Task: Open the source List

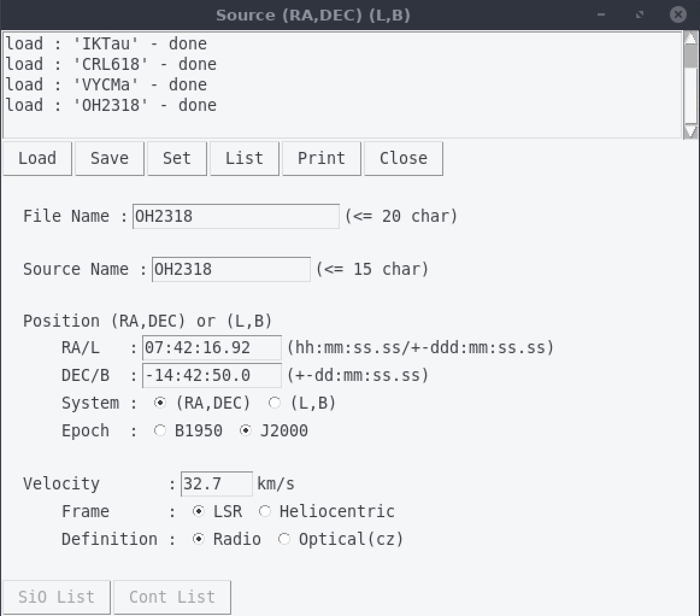Action: (x=244, y=159)
